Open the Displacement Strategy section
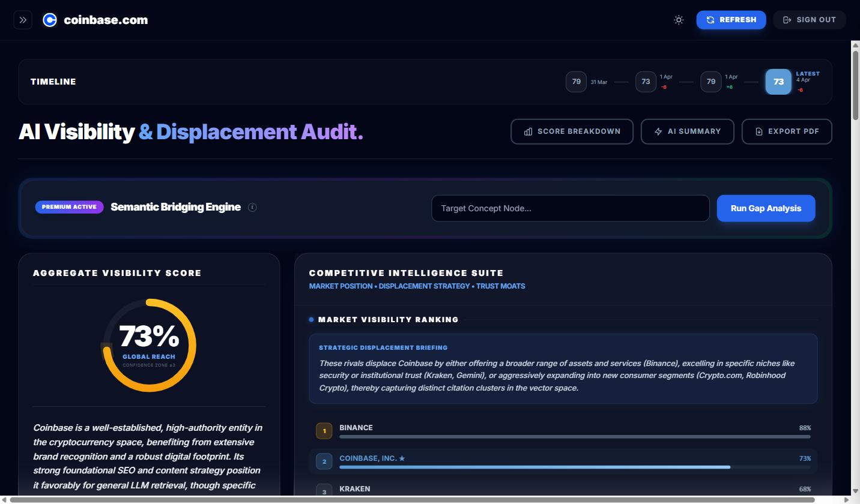Viewport: 860px width, 504px height. point(424,286)
